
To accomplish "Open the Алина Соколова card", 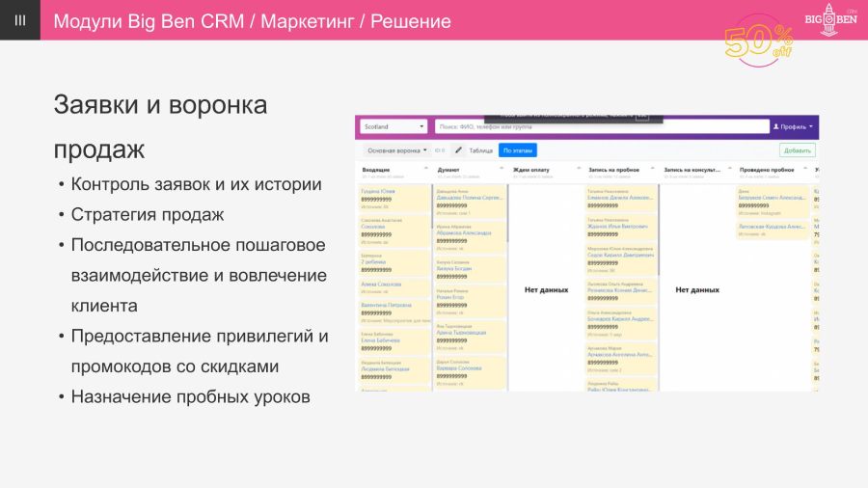I will pos(394,287).
